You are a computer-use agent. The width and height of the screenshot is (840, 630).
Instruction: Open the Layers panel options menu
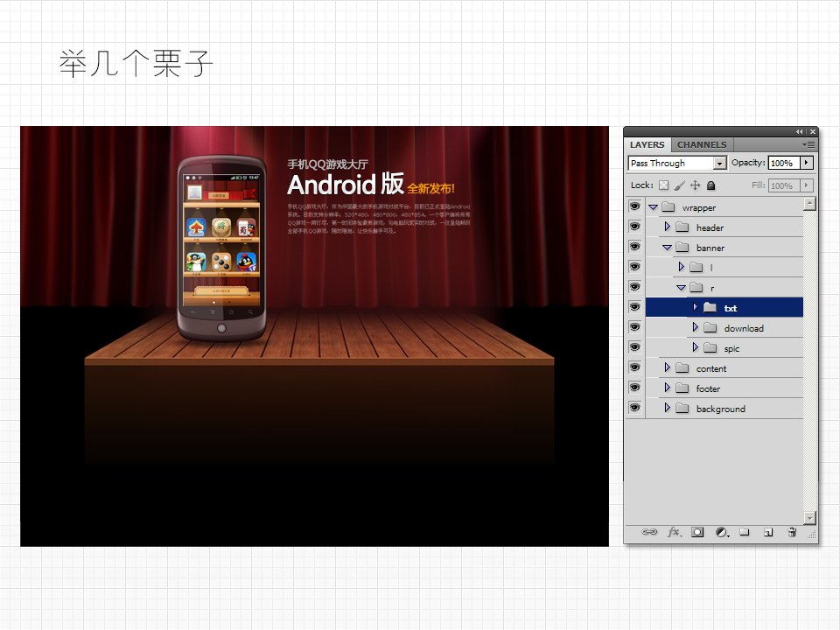(809, 144)
